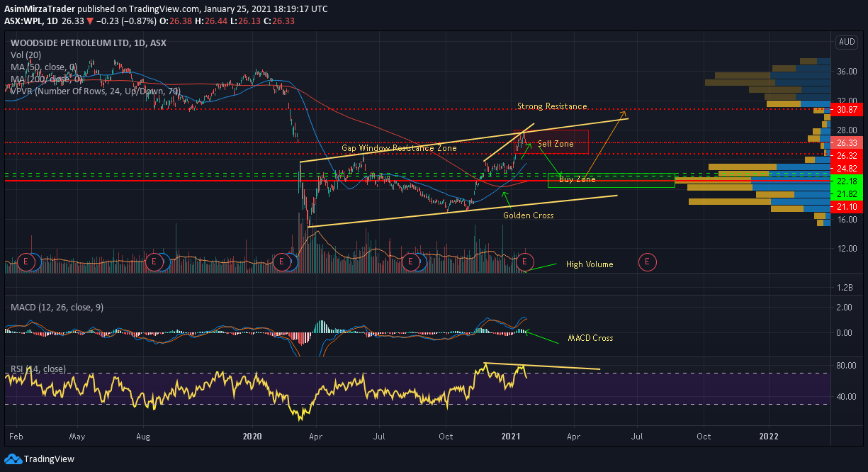Select the Strong Resistance annotation text
868x472 pixels.
coord(552,106)
